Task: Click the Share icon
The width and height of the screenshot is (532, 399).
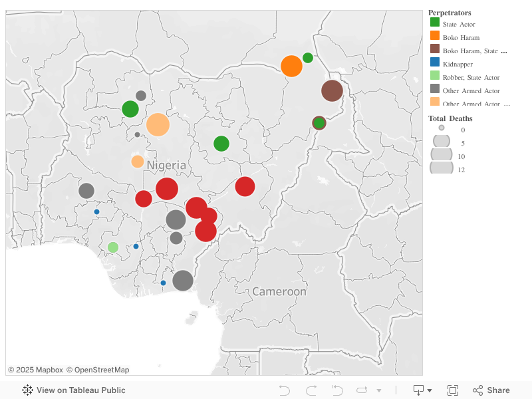Action: pos(478,390)
